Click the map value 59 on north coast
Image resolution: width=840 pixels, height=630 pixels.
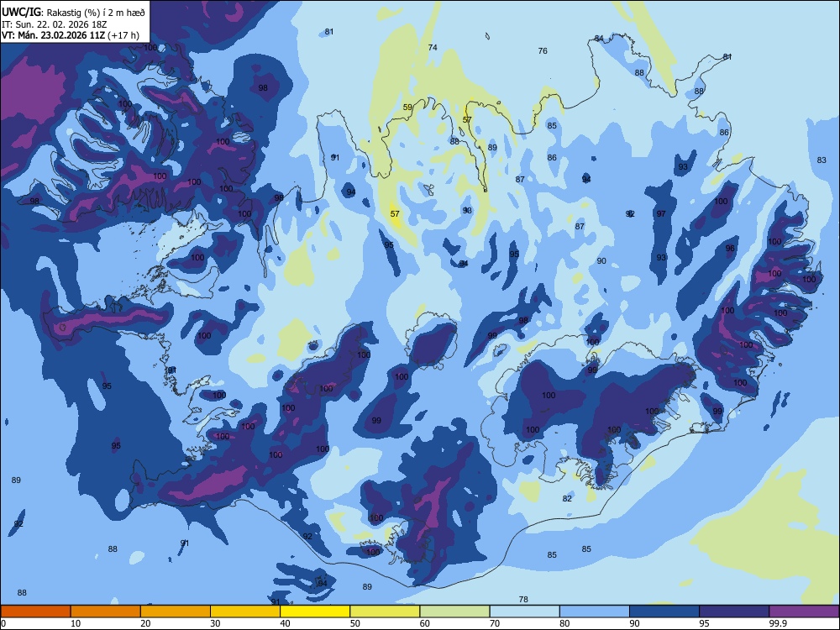(x=407, y=108)
